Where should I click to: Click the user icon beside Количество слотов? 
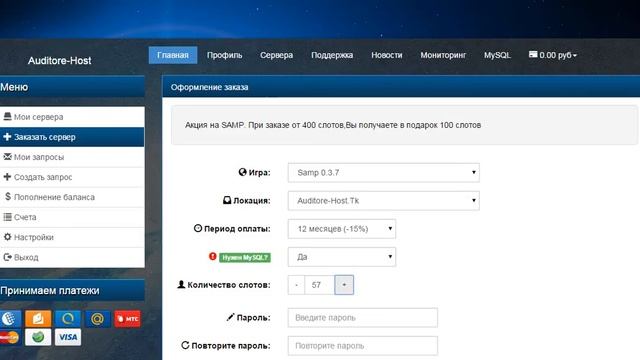coord(181,284)
